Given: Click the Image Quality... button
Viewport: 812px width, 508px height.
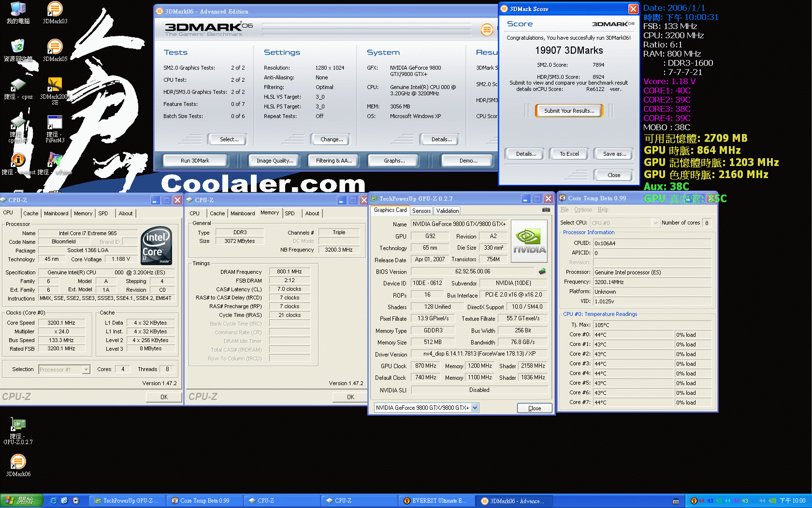Looking at the screenshot, I should pos(275,161).
